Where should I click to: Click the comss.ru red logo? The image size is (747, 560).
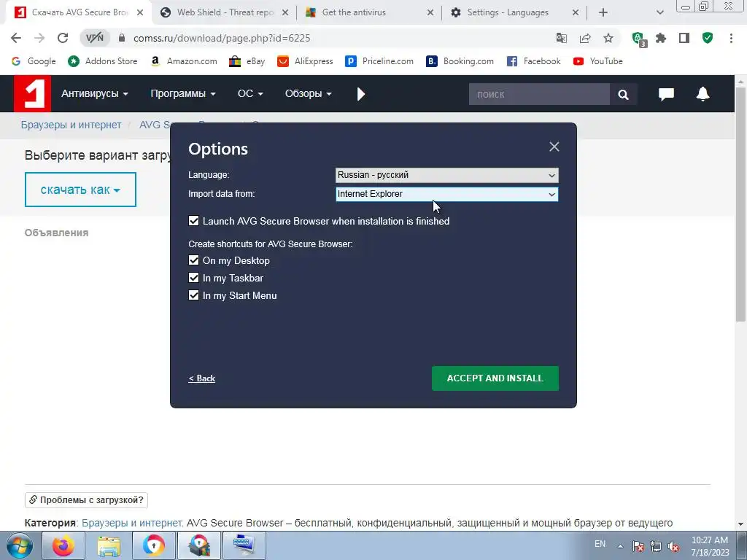click(32, 93)
